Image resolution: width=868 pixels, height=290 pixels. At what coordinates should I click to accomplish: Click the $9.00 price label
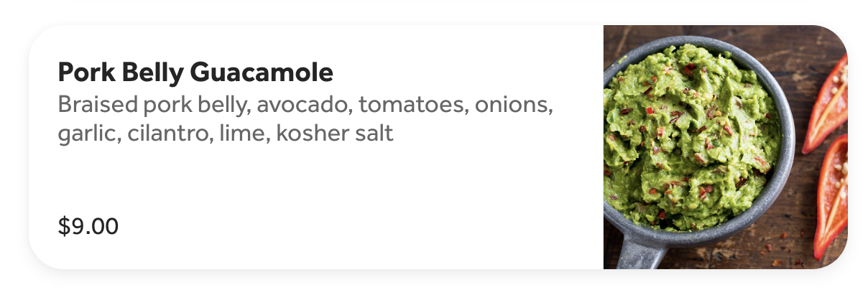88,227
